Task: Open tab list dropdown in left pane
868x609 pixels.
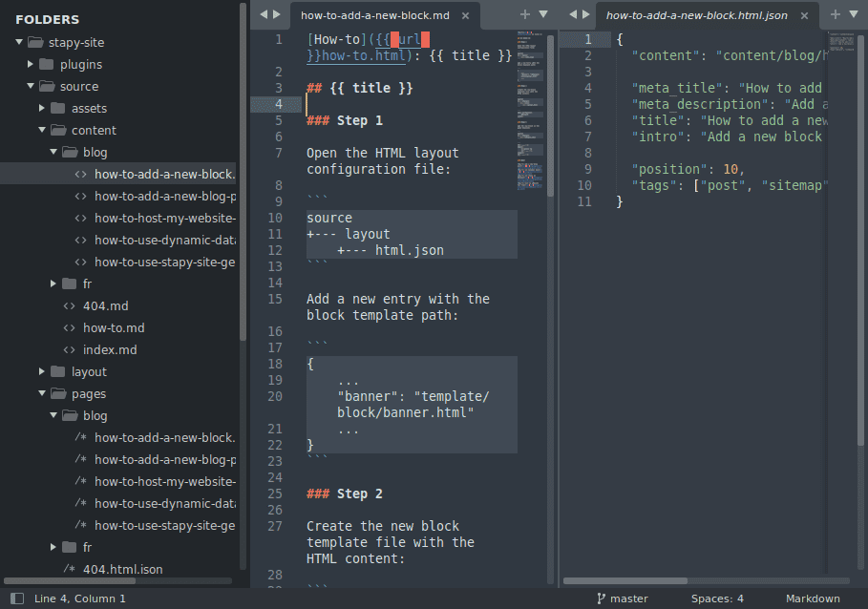Action: pyautogui.click(x=543, y=14)
